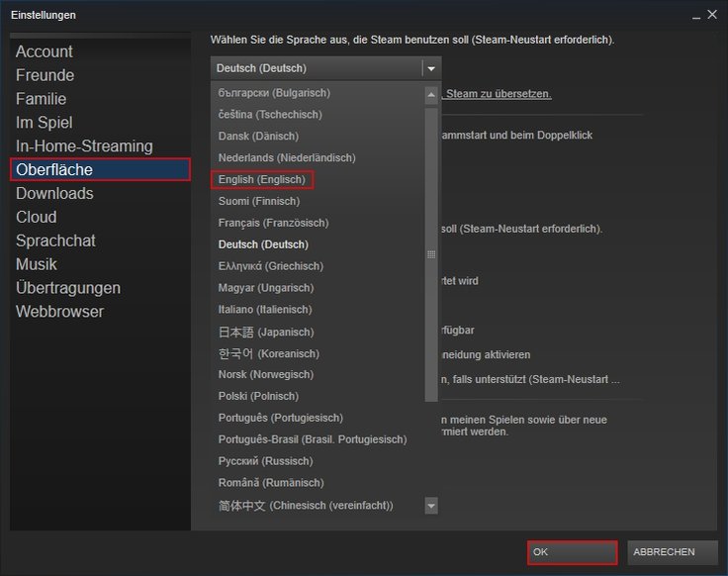The width and height of the screenshot is (728, 576).
Task: Choose Italiano (Italienisch) language
Action: click(318, 310)
